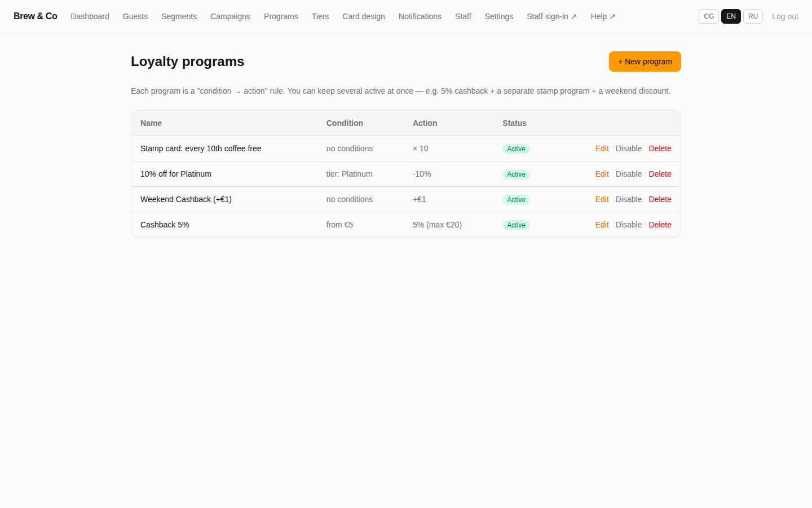Open the Segments nav item
Image resolution: width=812 pixels, height=508 pixels.
tap(179, 16)
